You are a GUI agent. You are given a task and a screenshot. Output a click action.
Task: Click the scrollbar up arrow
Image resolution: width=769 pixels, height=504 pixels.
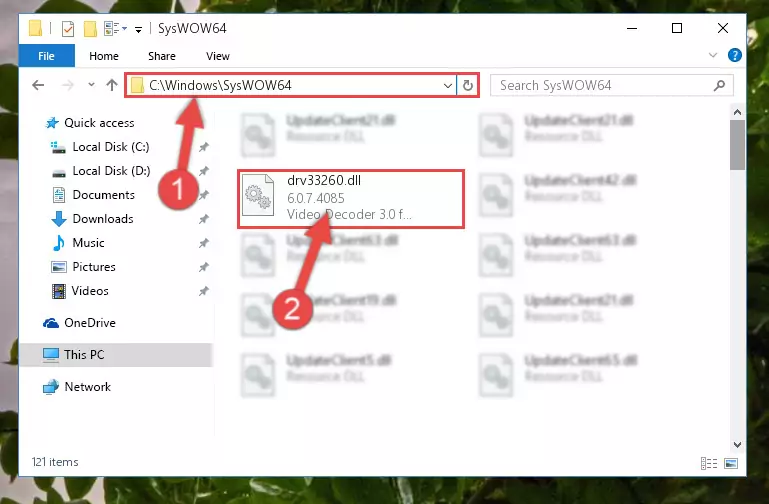737,112
